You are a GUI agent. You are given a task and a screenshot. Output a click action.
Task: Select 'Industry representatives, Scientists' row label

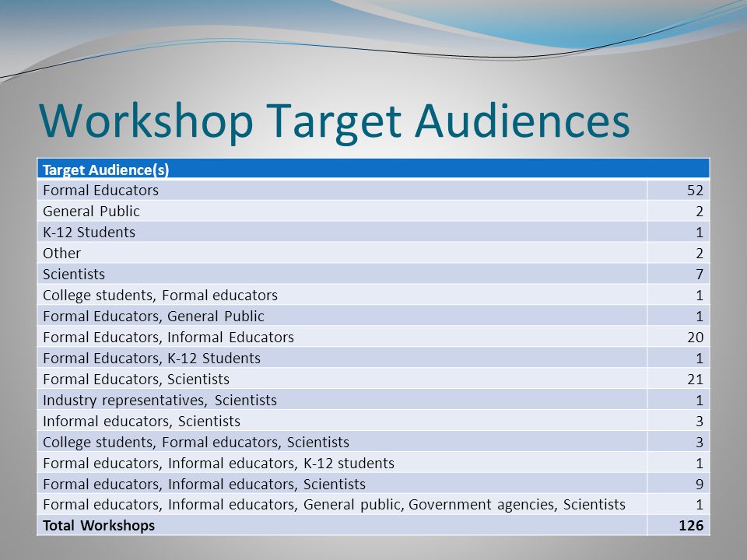pos(160,400)
